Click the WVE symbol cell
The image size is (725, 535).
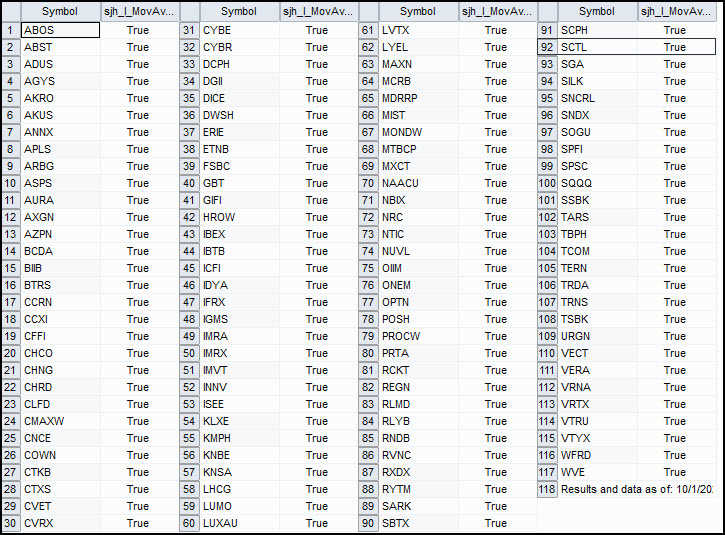coord(597,472)
